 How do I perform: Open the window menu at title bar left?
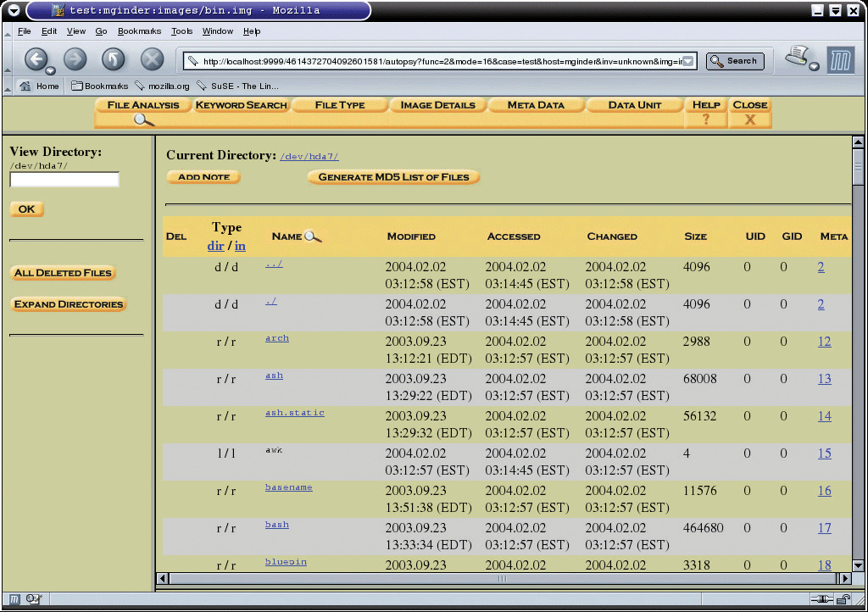coord(14,10)
